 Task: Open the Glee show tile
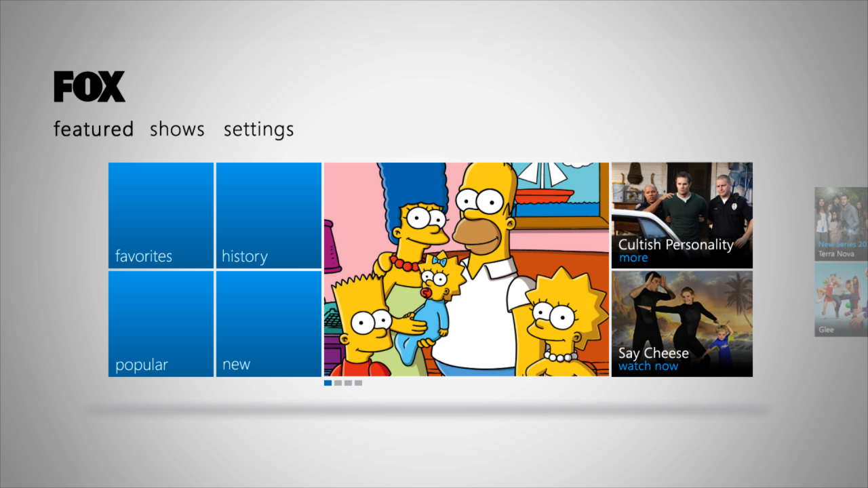(x=842, y=300)
